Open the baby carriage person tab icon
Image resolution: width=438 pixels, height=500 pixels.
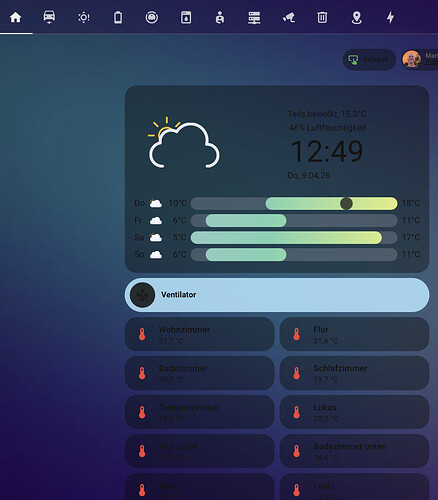[220, 17]
